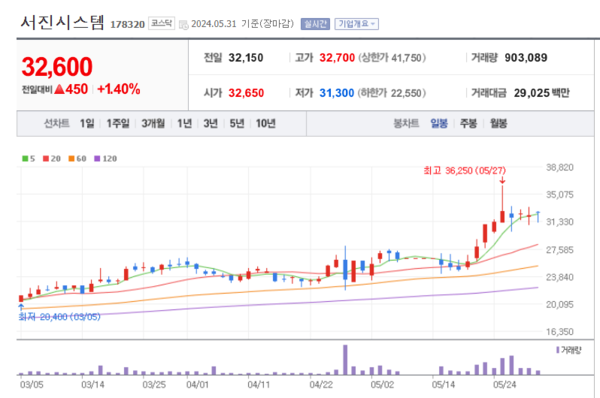Click the purple 120-day moving average legend

(x=106, y=158)
